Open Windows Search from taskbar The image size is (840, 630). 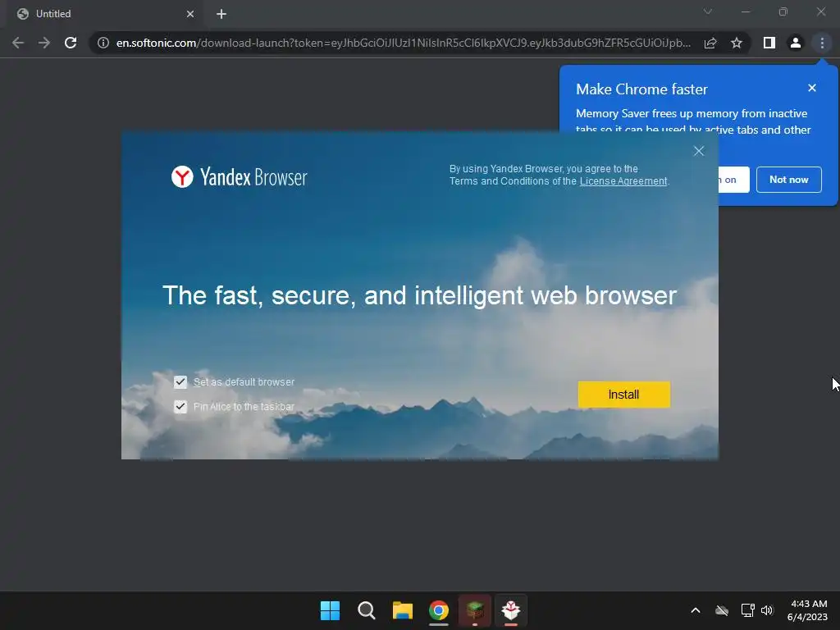pos(367,610)
